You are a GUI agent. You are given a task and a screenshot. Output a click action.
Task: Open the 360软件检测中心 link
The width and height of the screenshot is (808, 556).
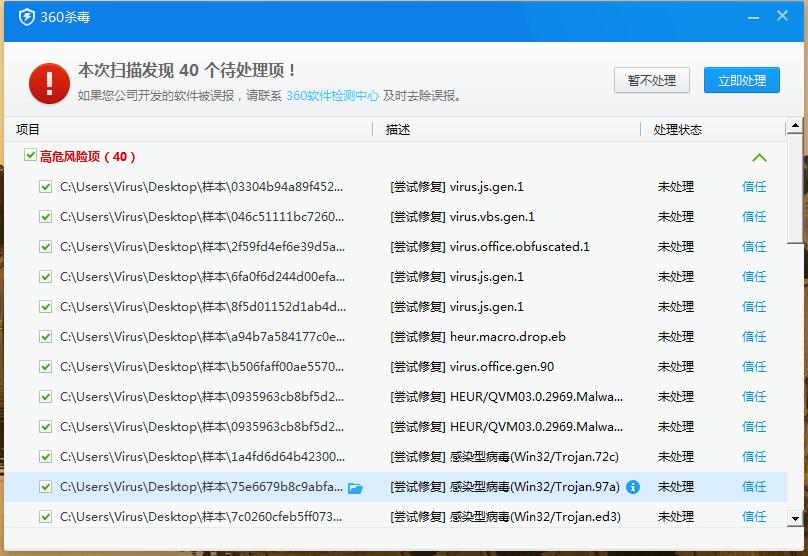(332, 95)
